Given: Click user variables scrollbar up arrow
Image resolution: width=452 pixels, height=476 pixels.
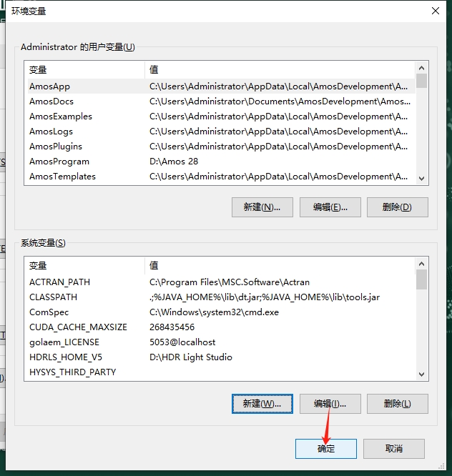Looking at the screenshot, I should coord(422,68).
